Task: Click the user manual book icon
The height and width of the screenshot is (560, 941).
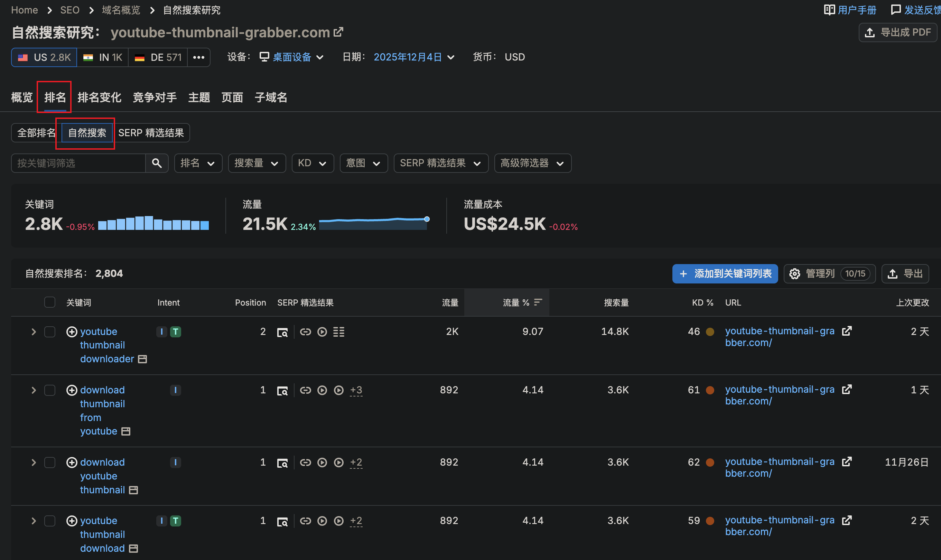Action: [x=829, y=10]
